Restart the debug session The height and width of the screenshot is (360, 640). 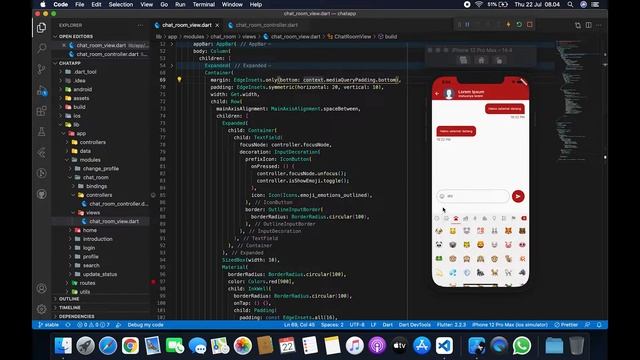[x=519, y=24]
